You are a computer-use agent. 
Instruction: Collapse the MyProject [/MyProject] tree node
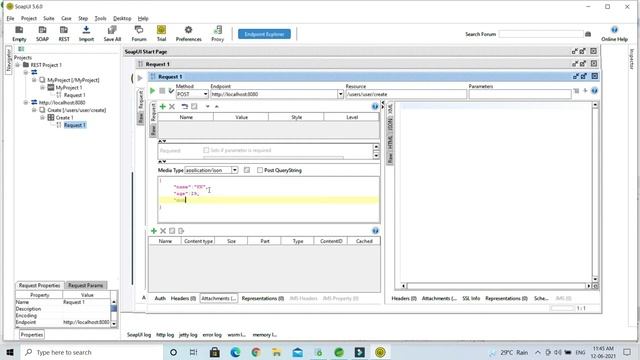click(34, 80)
